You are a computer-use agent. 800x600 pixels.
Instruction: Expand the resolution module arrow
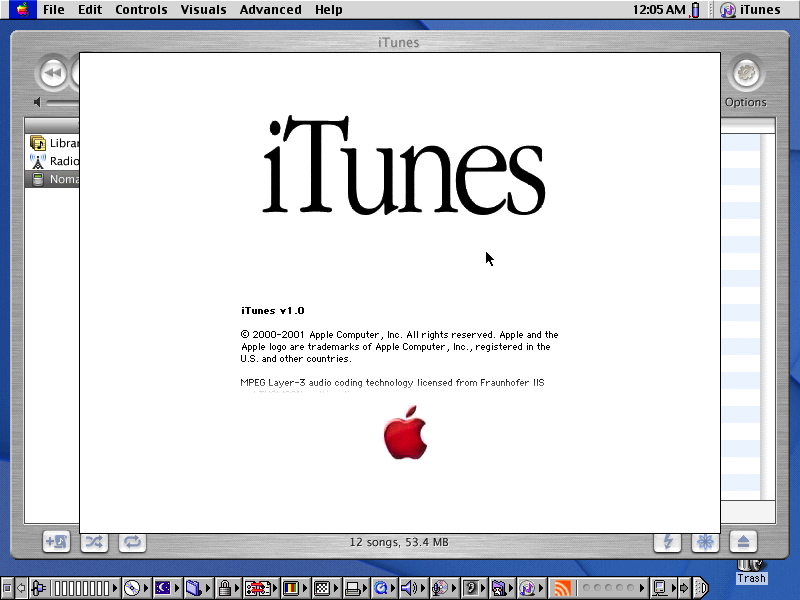[x=336, y=588]
